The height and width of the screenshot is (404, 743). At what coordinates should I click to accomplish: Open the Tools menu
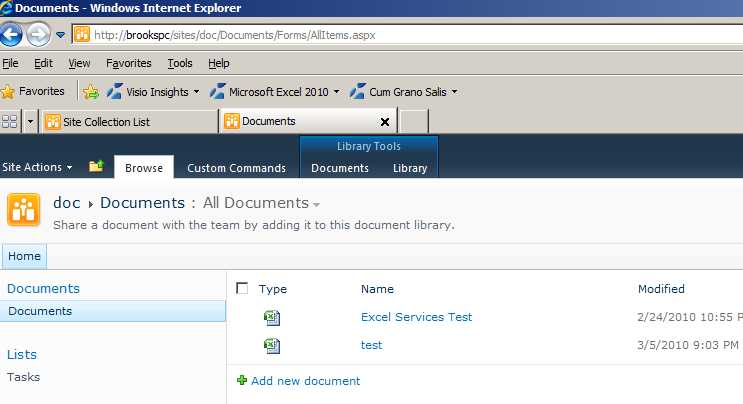(180, 63)
